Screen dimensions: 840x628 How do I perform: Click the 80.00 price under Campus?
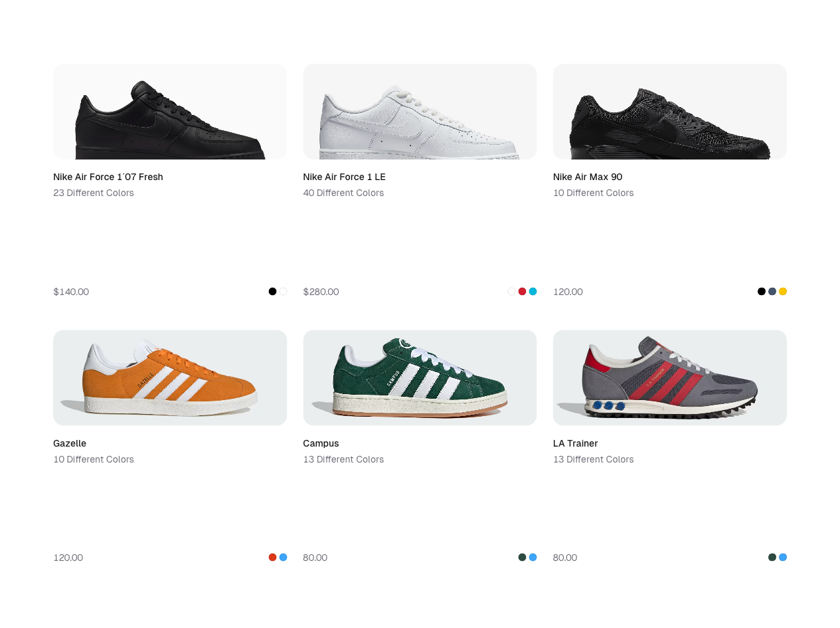click(x=315, y=557)
